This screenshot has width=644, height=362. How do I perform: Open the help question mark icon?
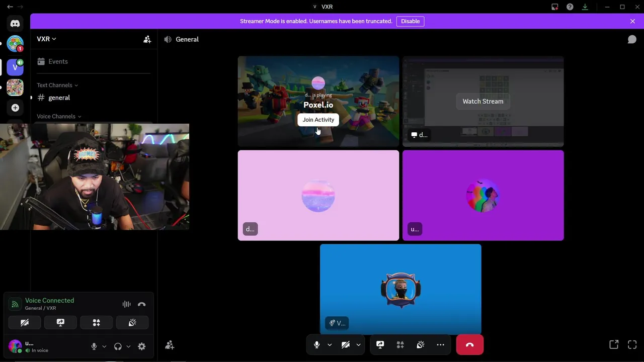(x=570, y=7)
